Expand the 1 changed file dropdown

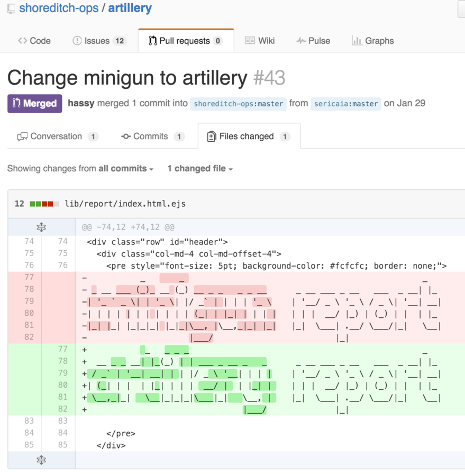pyautogui.click(x=200, y=169)
